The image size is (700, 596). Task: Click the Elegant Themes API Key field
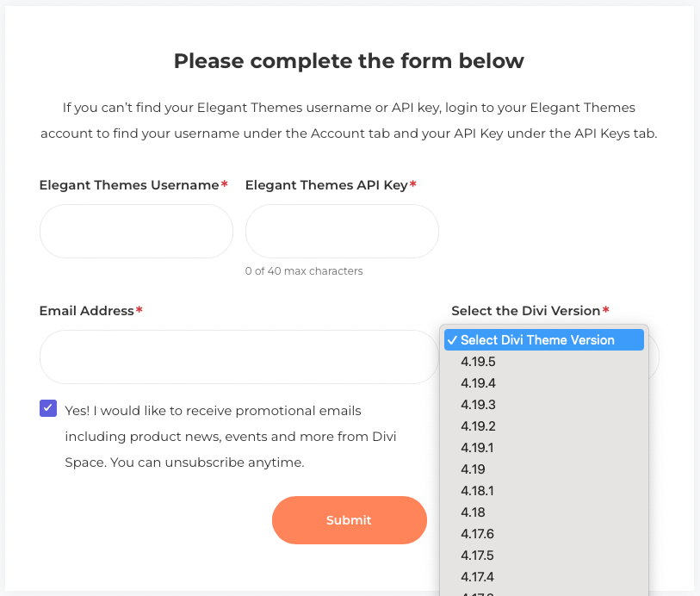tap(342, 231)
